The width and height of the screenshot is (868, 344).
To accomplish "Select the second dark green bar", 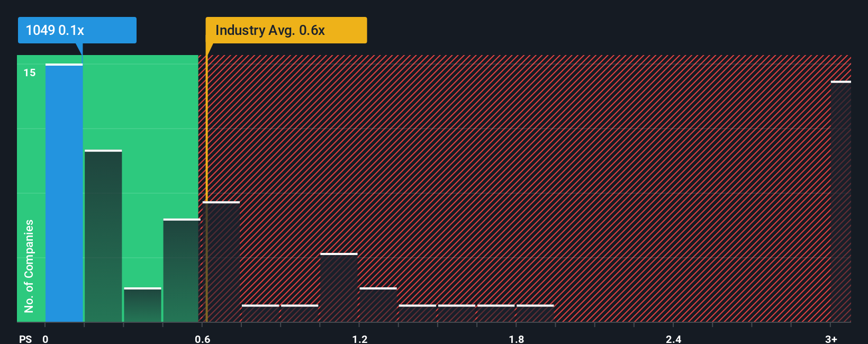I will pyautogui.click(x=103, y=236).
